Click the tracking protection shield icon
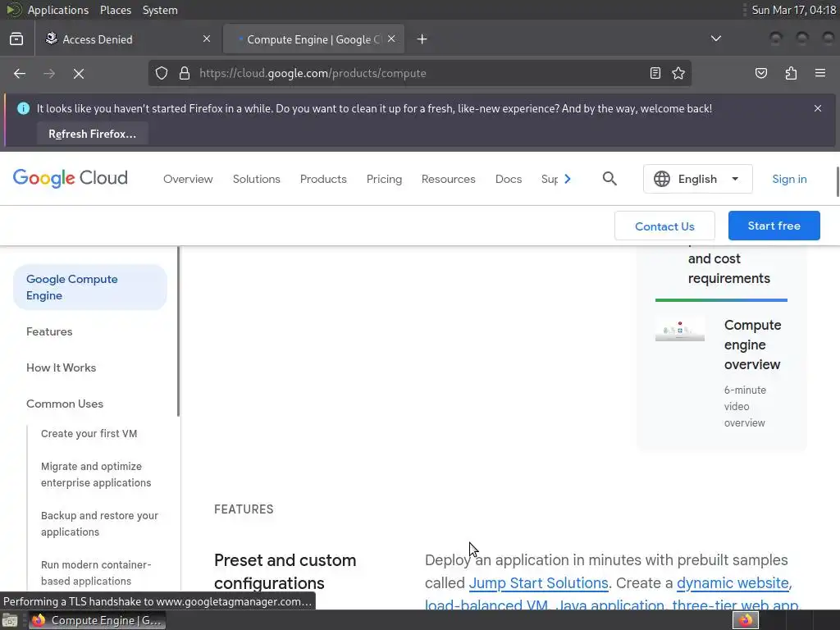 click(x=162, y=73)
